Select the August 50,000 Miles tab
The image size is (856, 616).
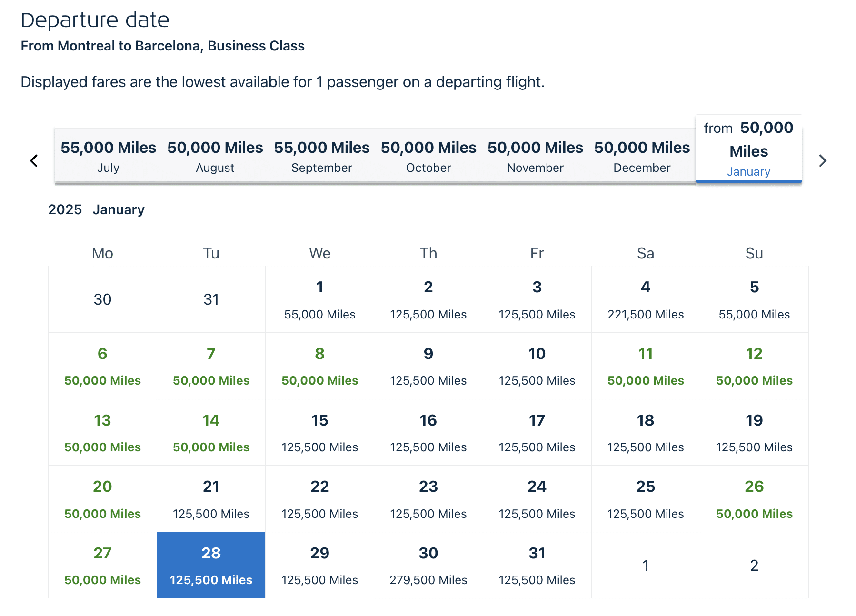tap(215, 156)
